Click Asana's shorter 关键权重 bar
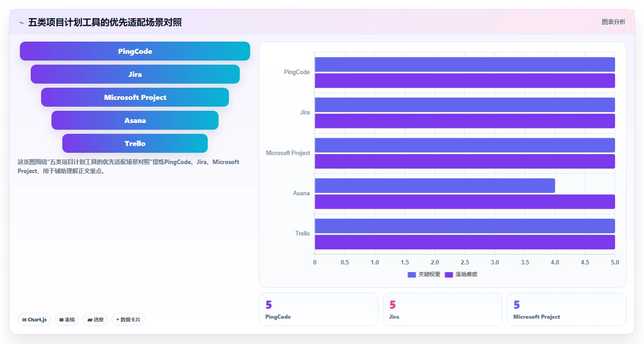The height and width of the screenshot is (344, 644). (x=435, y=186)
